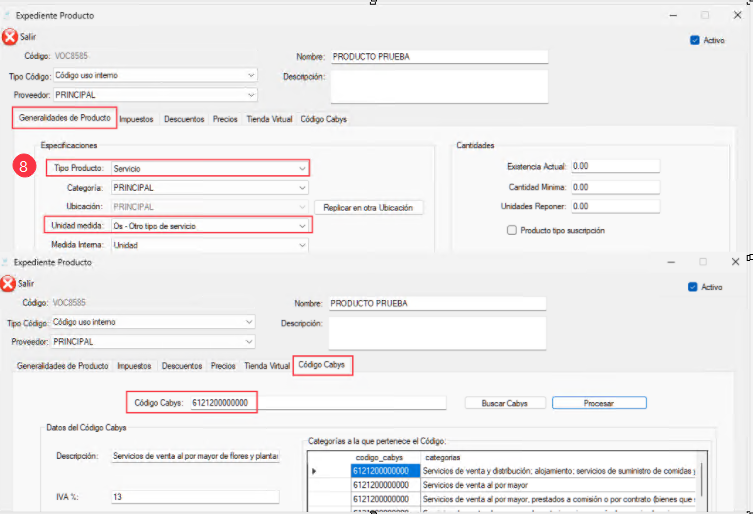Focus the Existencia Actual field
This screenshot has width=753, height=514.
(x=615, y=166)
